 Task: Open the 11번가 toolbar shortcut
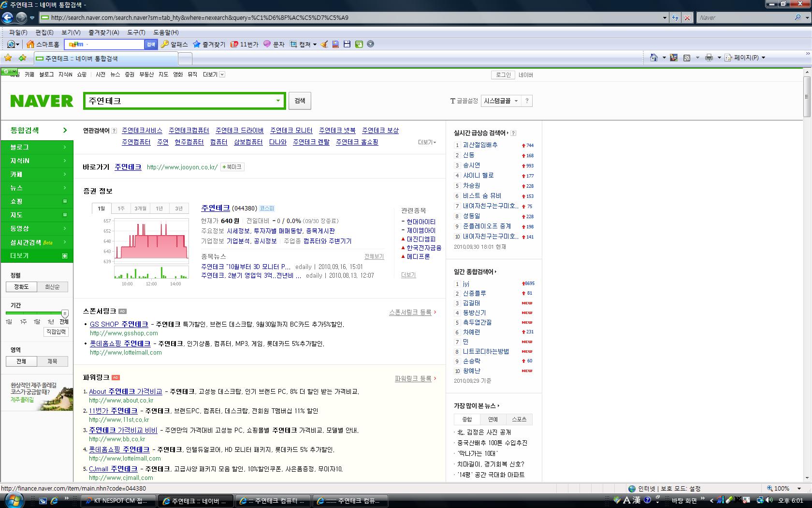tap(244, 44)
